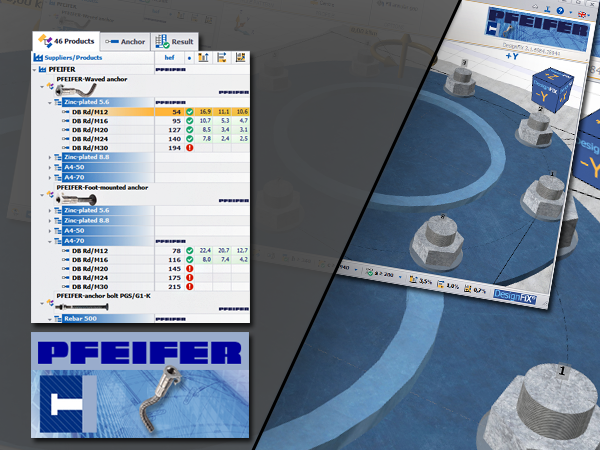
Task: Select DB Rd/M24 row with hef 140
Action: (155, 139)
